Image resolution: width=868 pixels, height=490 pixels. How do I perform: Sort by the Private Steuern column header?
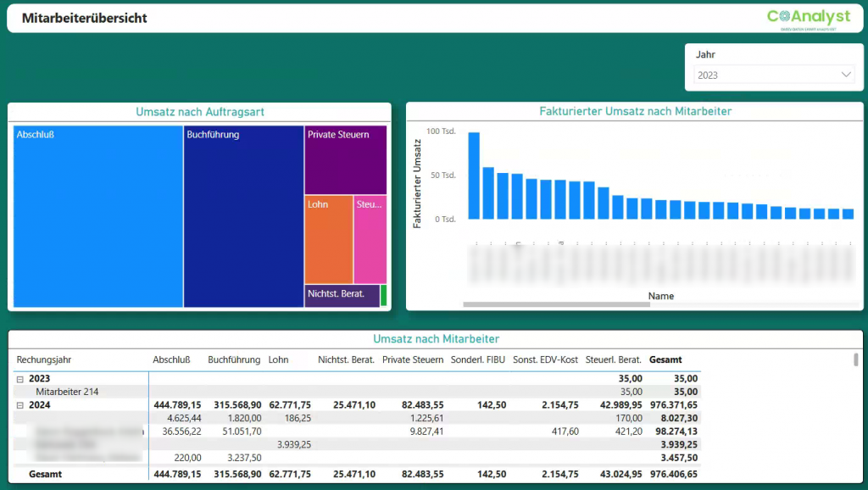click(413, 359)
